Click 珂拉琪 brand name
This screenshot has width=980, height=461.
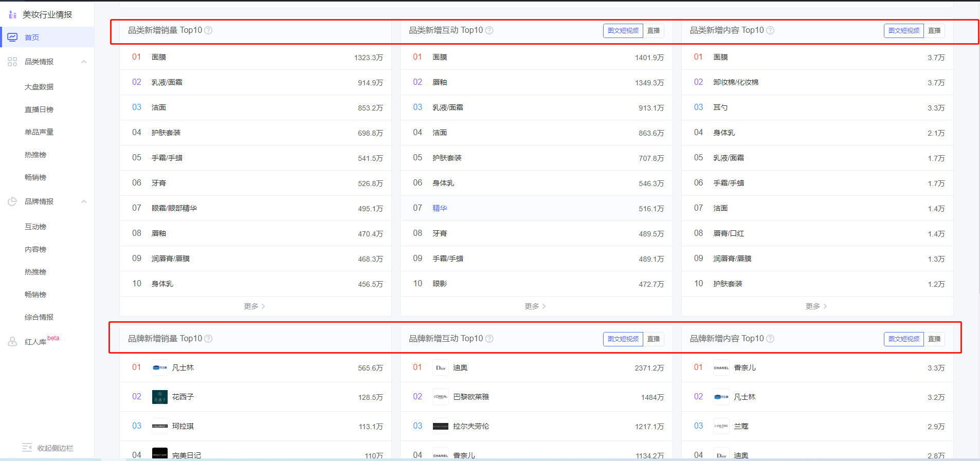pos(183,426)
